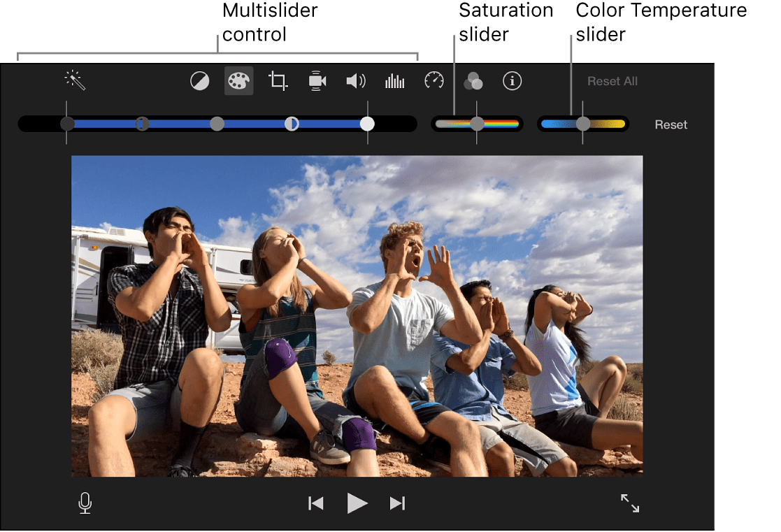Screen dimensions: 781x532
Task: Open the Color Correction palette tool
Action: tap(238, 80)
